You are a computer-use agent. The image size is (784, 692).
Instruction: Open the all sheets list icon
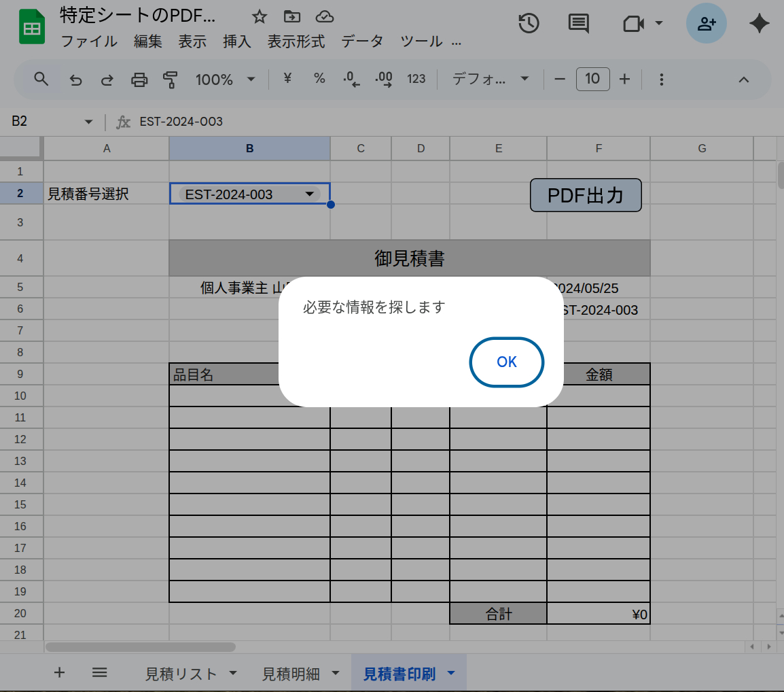pos(99,672)
